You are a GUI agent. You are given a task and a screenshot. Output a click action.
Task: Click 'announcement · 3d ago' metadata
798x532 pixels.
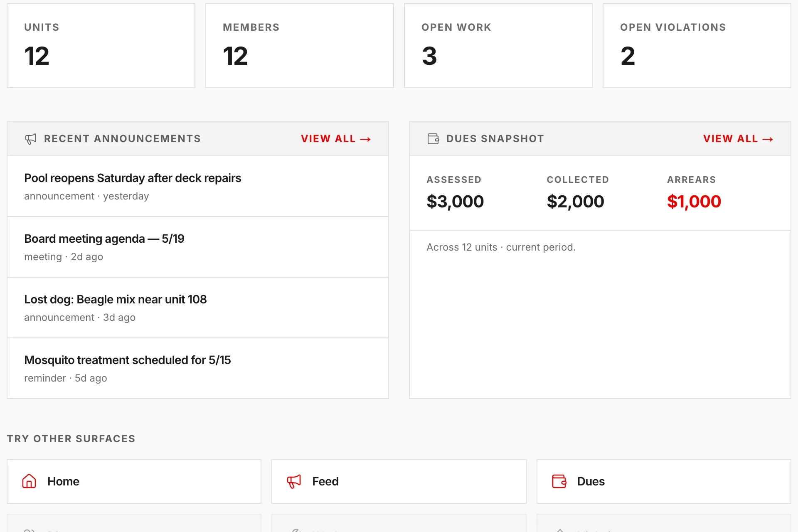80,318
